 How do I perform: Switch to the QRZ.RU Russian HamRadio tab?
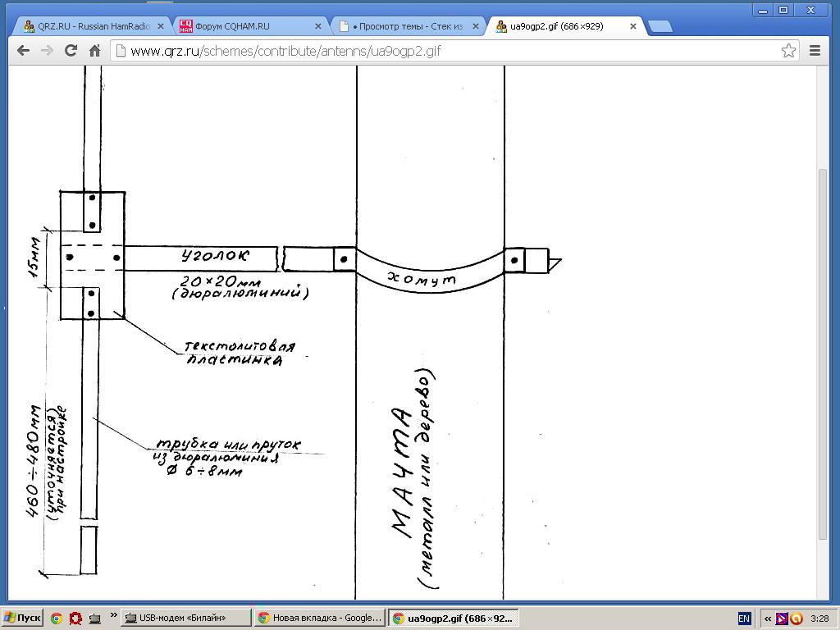pyautogui.click(x=90, y=26)
